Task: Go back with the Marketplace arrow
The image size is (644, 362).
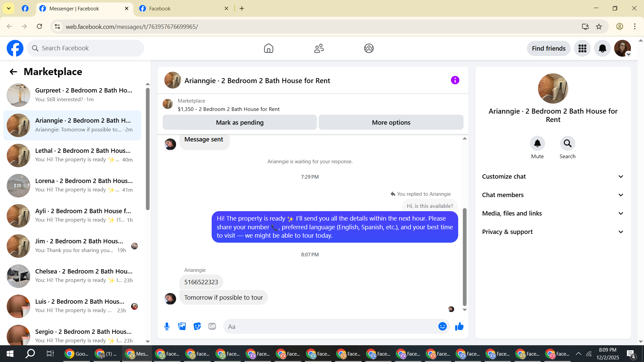Action: [13, 72]
